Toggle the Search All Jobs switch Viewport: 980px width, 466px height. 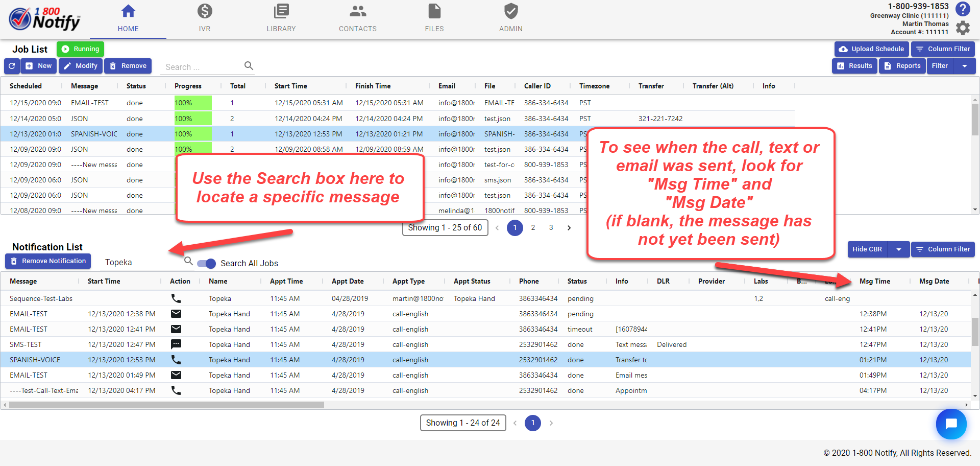[x=207, y=264]
